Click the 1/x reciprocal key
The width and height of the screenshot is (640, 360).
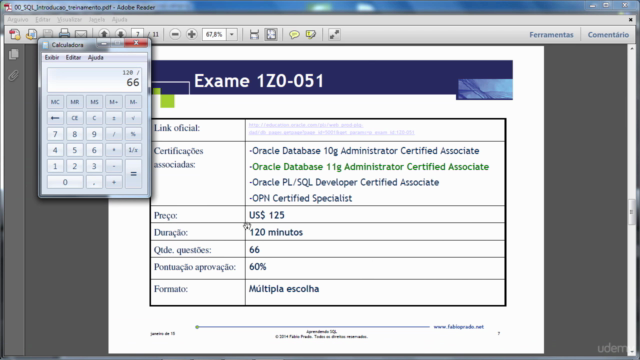[133, 150]
